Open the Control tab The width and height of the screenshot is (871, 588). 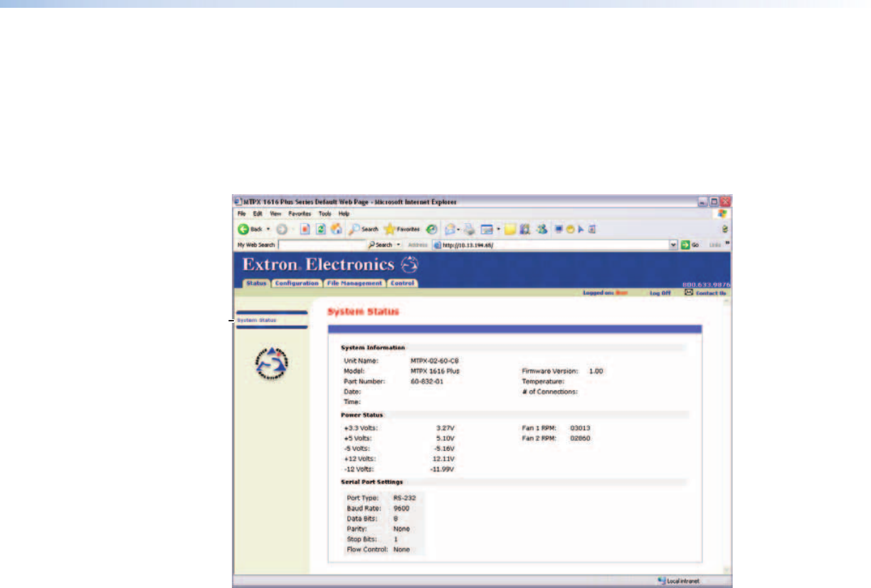402,283
